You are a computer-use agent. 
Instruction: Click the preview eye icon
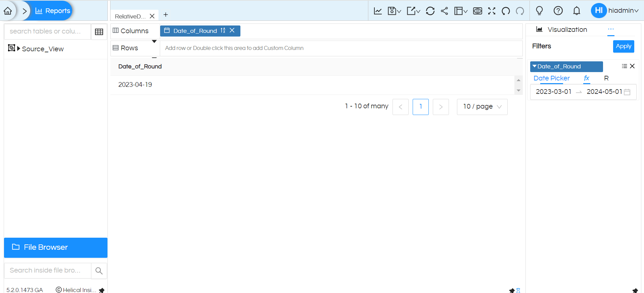[477, 11]
